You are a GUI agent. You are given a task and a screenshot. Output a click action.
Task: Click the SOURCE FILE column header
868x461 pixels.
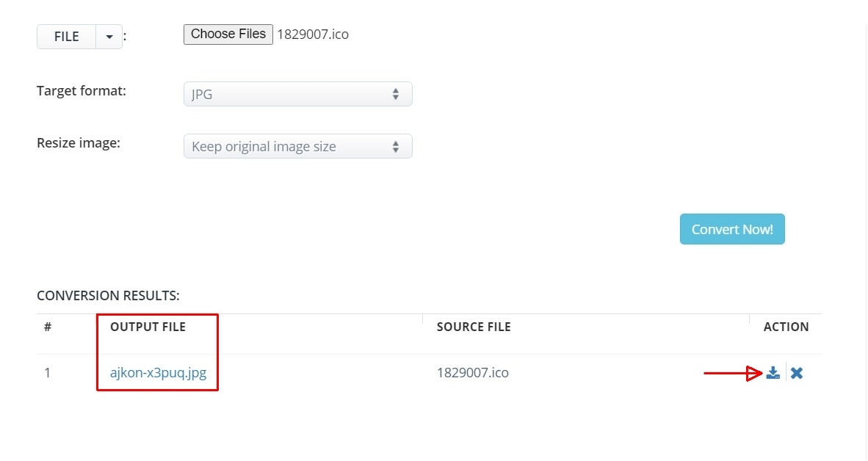pyautogui.click(x=473, y=327)
